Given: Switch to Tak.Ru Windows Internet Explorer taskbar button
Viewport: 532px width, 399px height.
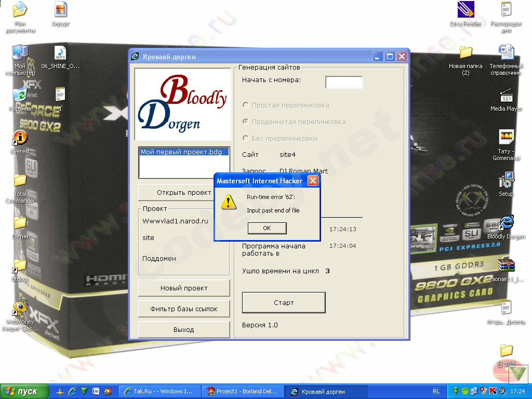Looking at the screenshot, I should point(159,391).
